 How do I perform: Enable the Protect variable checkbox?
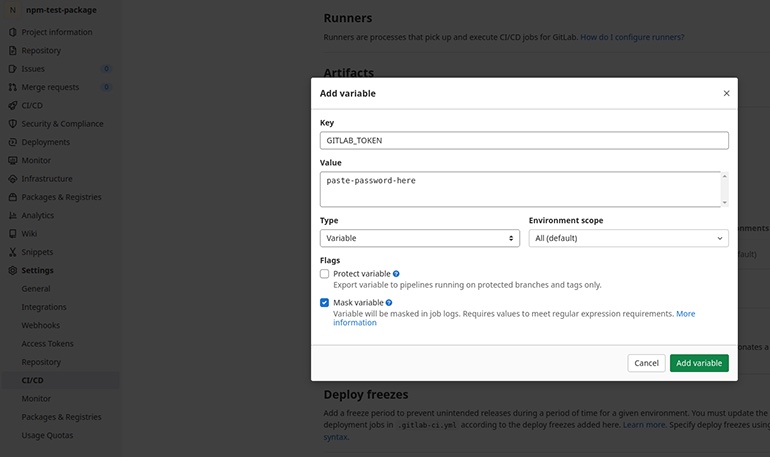[324, 274]
